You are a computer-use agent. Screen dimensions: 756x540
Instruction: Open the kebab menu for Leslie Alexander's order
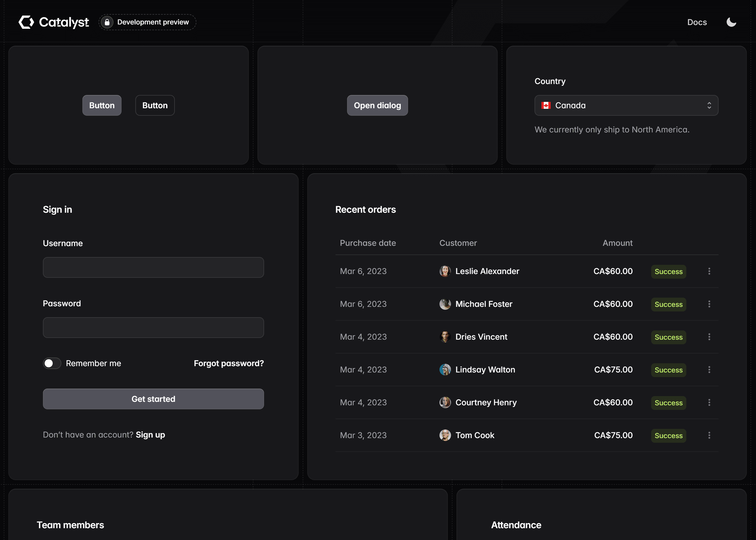point(709,271)
